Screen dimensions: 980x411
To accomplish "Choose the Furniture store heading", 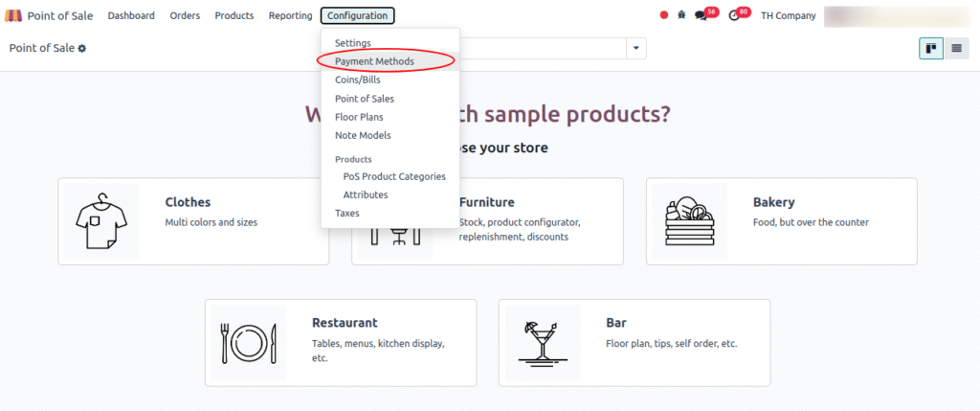I will [x=487, y=202].
